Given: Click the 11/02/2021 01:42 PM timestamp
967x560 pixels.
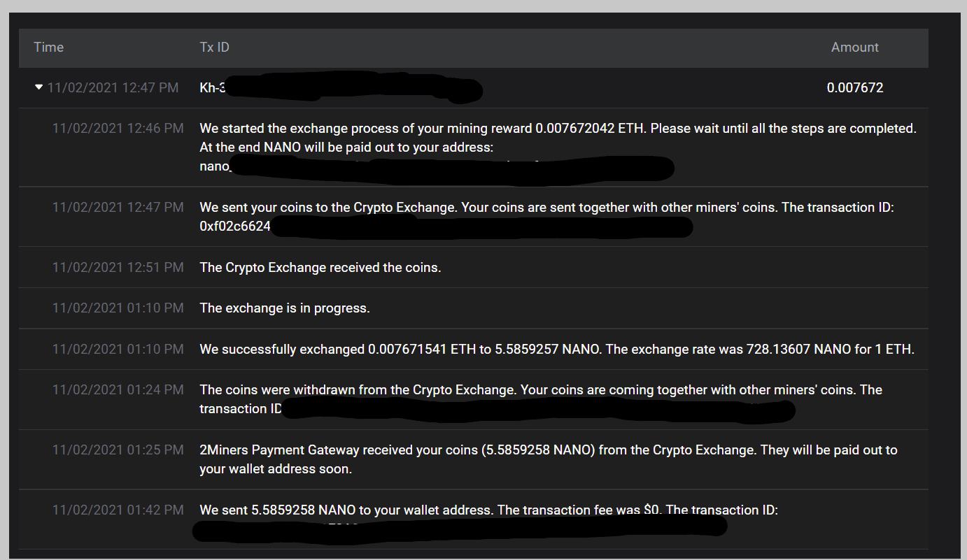Looking at the screenshot, I should [118, 510].
